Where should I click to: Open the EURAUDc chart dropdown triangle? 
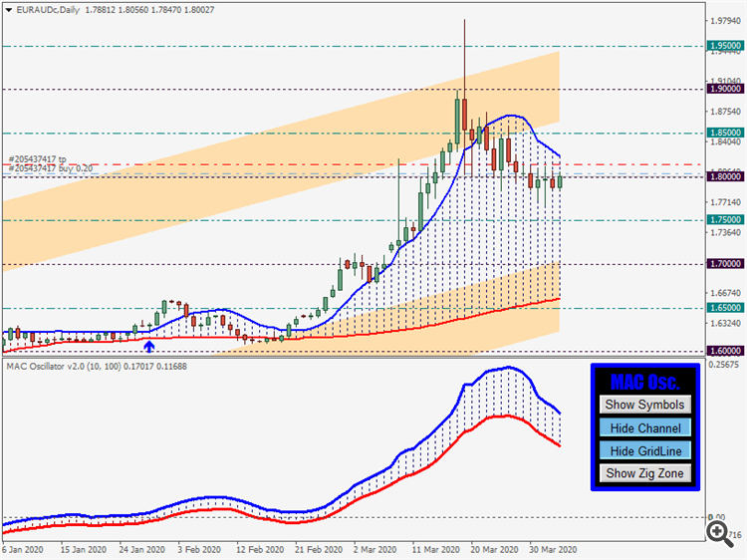[9, 10]
